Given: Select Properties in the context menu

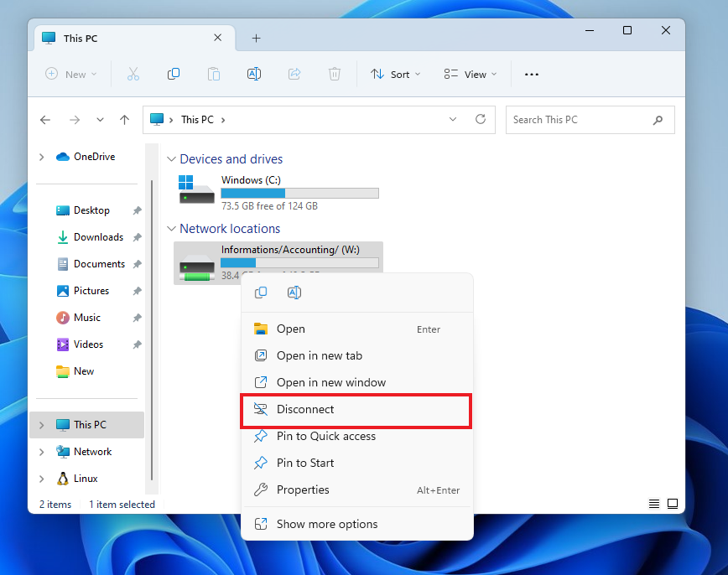Looking at the screenshot, I should [303, 490].
